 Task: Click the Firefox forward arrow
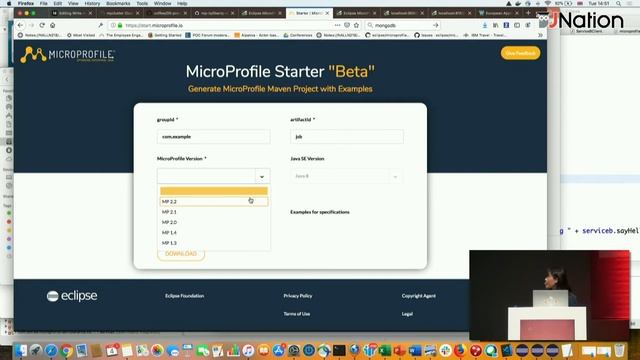[31, 25]
